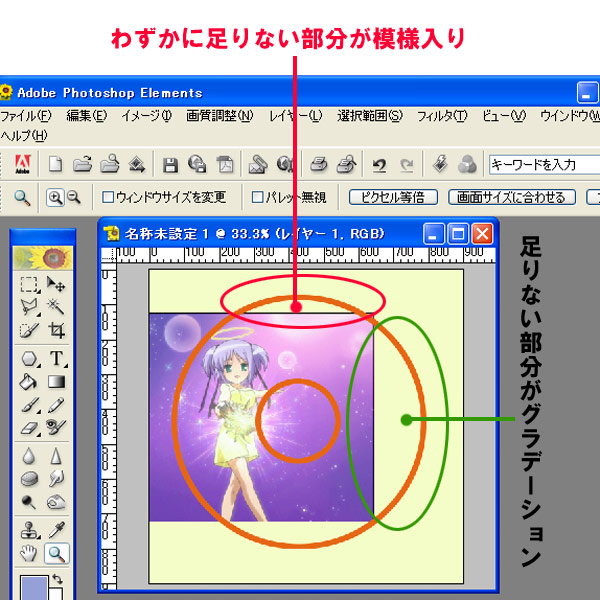Screen dimensions: 600x600
Task: Select Zoom Out mode in options bar
Action: [x=74, y=197]
